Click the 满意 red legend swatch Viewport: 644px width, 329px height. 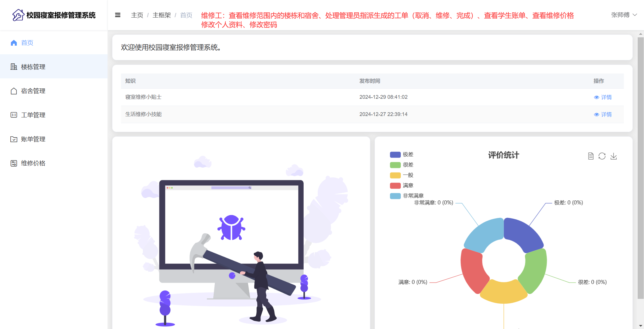[395, 185]
